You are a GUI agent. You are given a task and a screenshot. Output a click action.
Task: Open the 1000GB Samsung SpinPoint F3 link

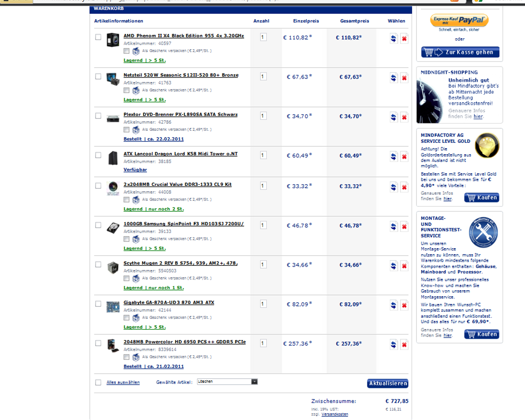[184, 224]
